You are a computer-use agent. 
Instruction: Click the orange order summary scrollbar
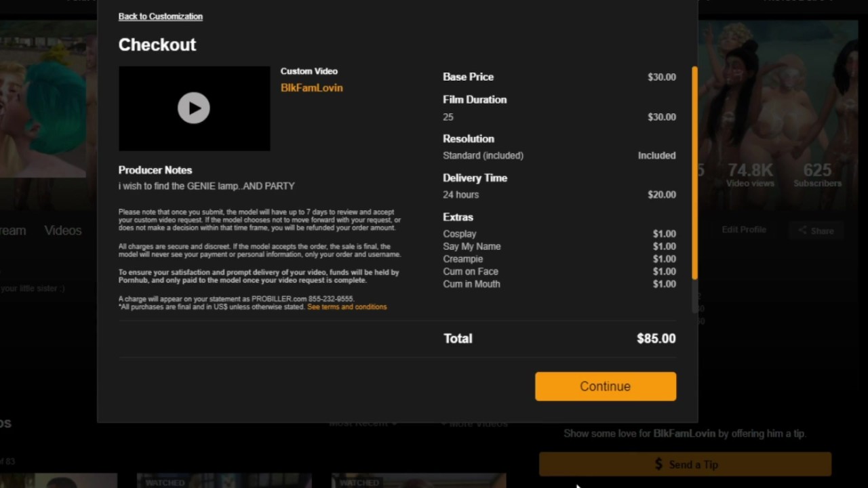click(x=694, y=173)
